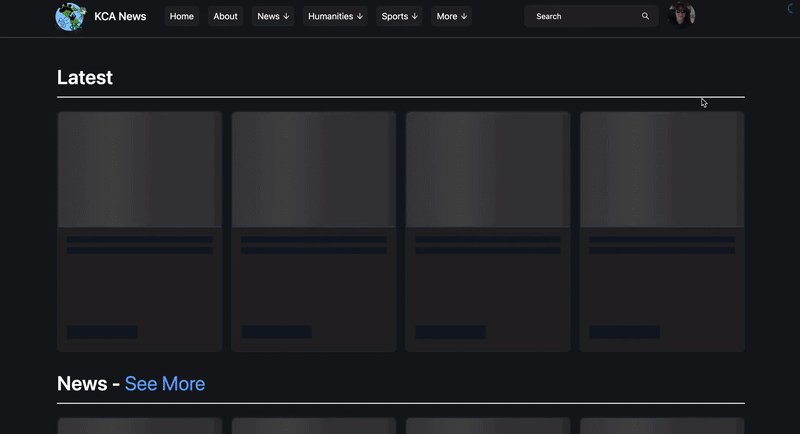The image size is (800, 434).
Task: Click the KCA News globe logo
Action: pos(71,16)
